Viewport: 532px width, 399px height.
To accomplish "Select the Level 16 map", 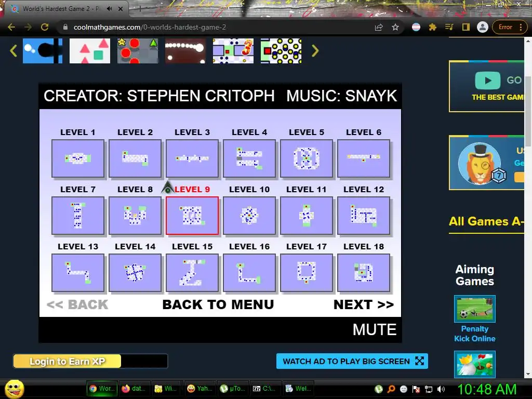I will click(249, 272).
